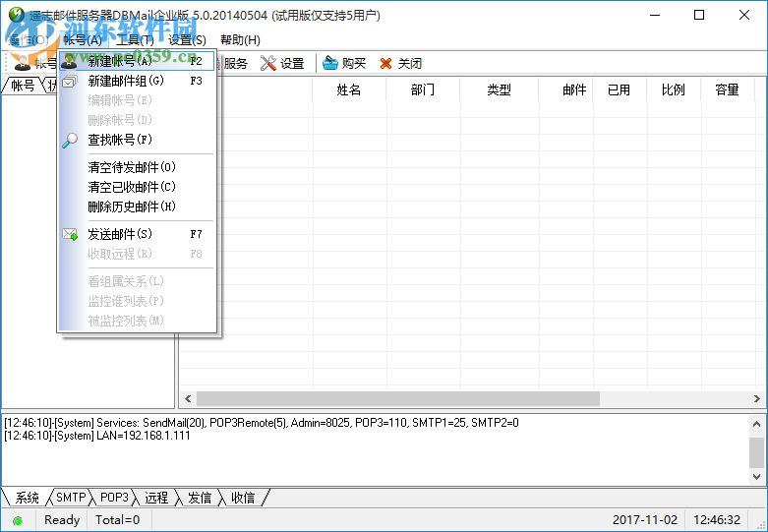This screenshot has height=532, width=768.
Task: Click the New Account icon in menu
Action: pyautogui.click(x=69, y=61)
